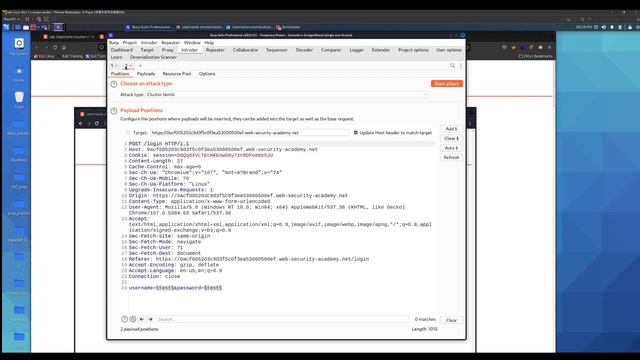Select the Intruder main tab
Screen dimensions: 640x360
[x=189, y=50]
